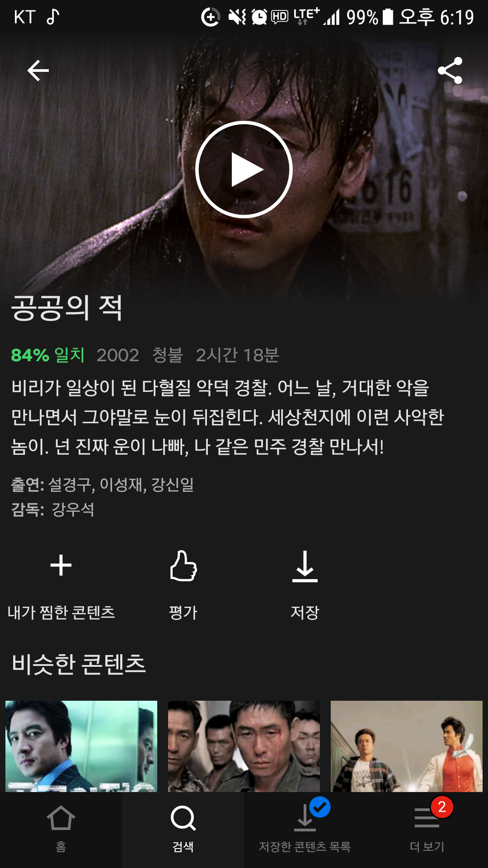Go to 홈 tab
Screen dimensions: 488x868
point(61,830)
